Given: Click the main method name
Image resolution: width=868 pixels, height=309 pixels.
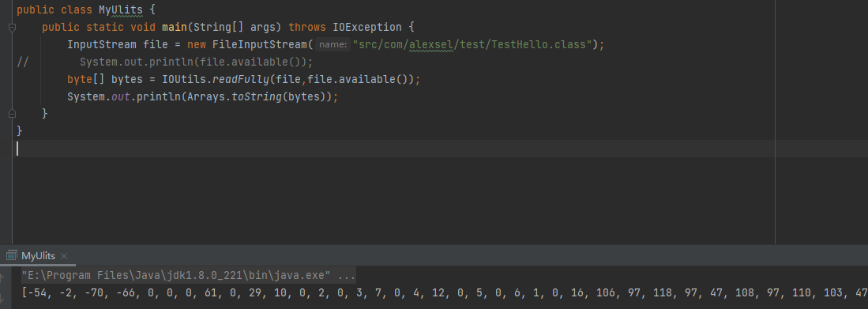Looking at the screenshot, I should pos(175,27).
